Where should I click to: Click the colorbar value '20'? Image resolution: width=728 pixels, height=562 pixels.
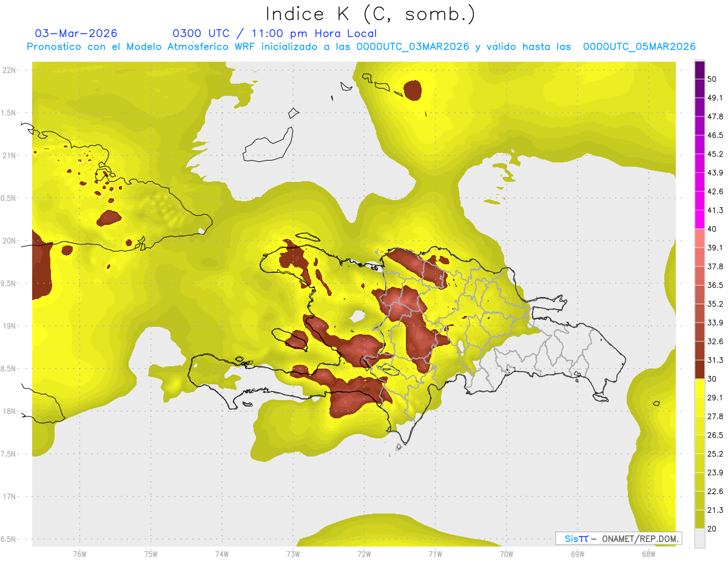(x=713, y=529)
